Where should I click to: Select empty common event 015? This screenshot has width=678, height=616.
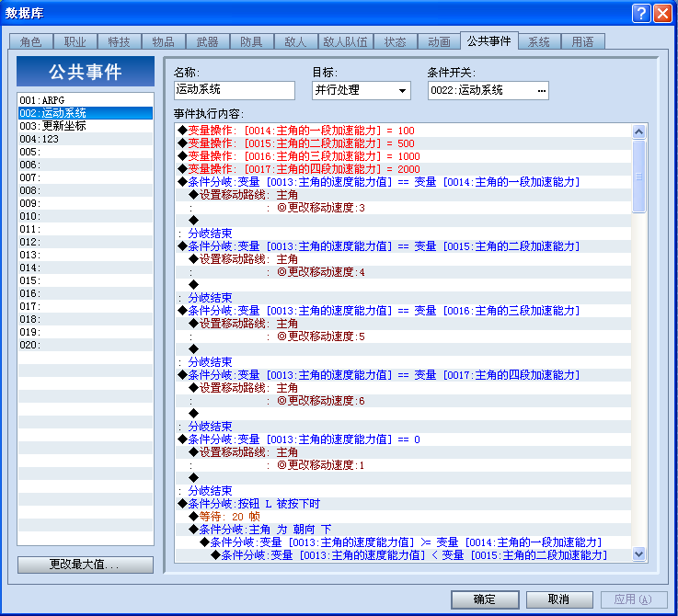86,280
